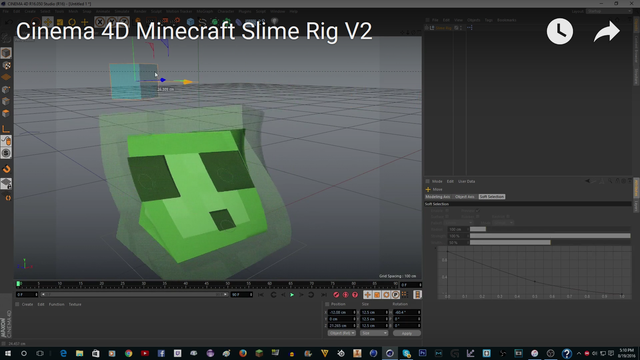Screen dimensions: 640x360
Task: Open the Timeline window icon
Action: click(x=417, y=295)
